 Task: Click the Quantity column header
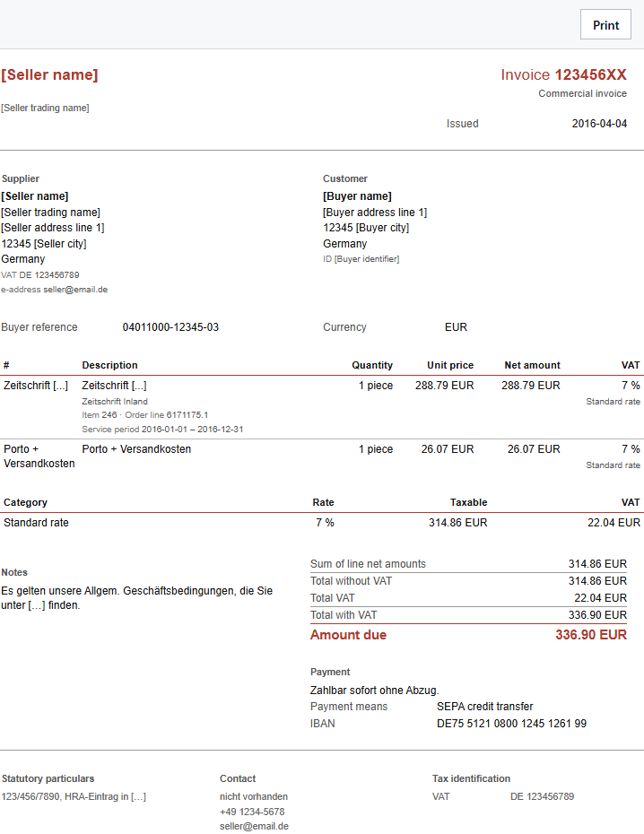[372, 365]
